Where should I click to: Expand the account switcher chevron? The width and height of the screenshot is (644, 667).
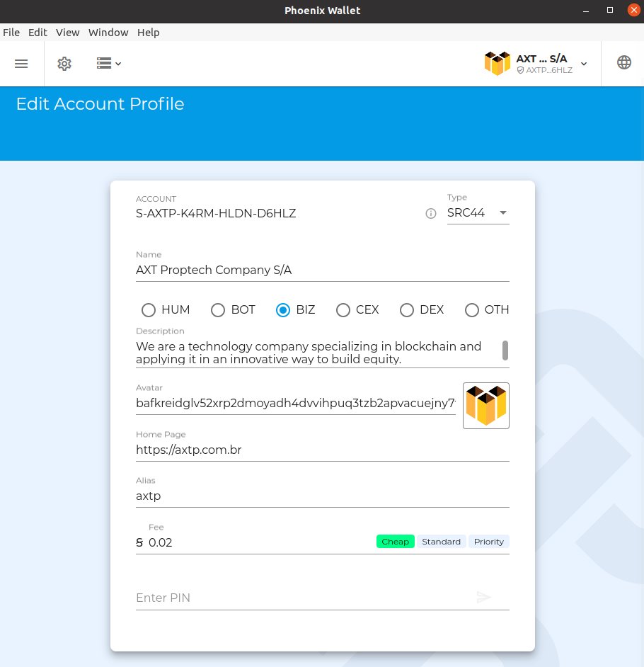coord(584,64)
